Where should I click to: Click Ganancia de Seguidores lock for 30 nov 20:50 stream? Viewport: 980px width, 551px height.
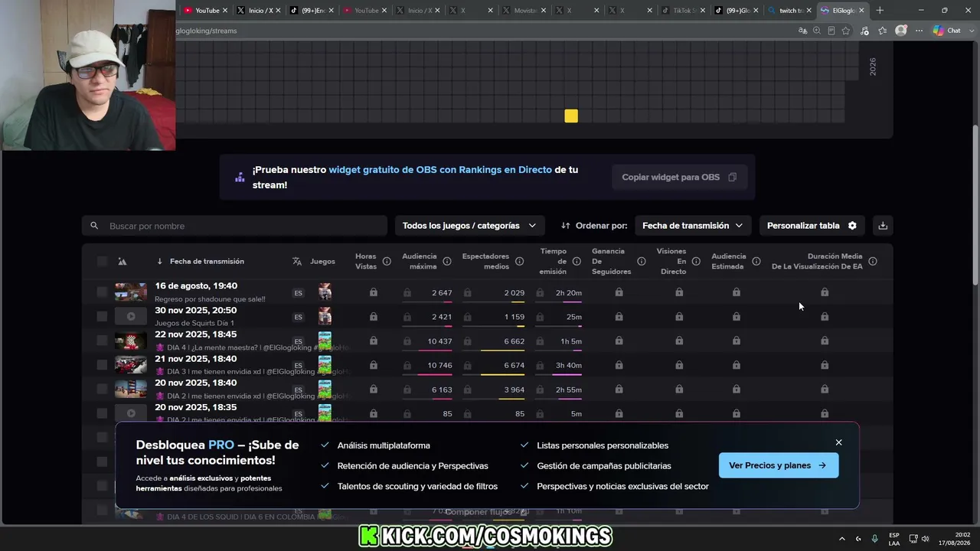(x=619, y=317)
